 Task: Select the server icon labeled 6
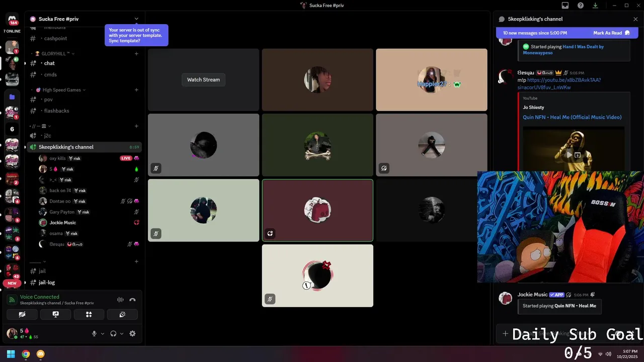coord(12,129)
